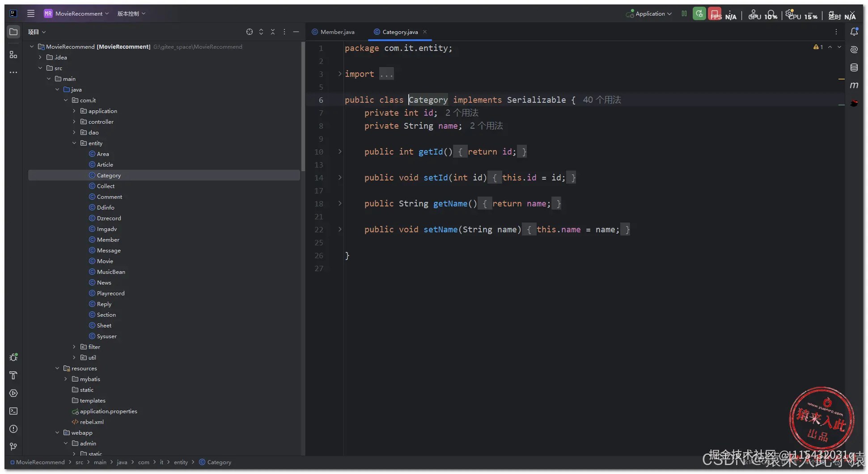Image resolution: width=868 pixels, height=474 pixels.
Task: Open the AI Assistant spiral icon
Action: coord(854,50)
